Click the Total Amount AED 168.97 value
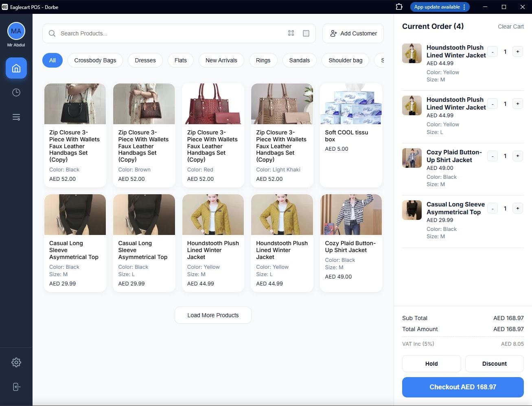Image resolution: width=532 pixels, height=406 pixels. pos(508,329)
